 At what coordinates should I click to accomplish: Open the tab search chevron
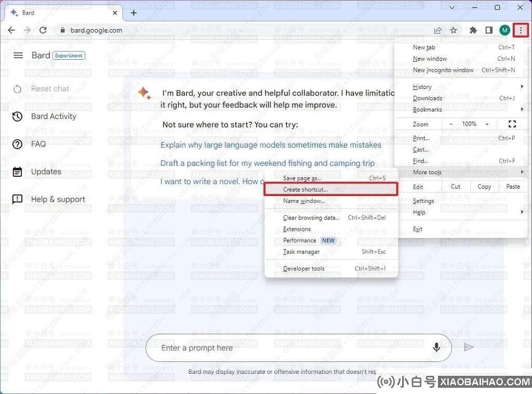(x=452, y=7)
